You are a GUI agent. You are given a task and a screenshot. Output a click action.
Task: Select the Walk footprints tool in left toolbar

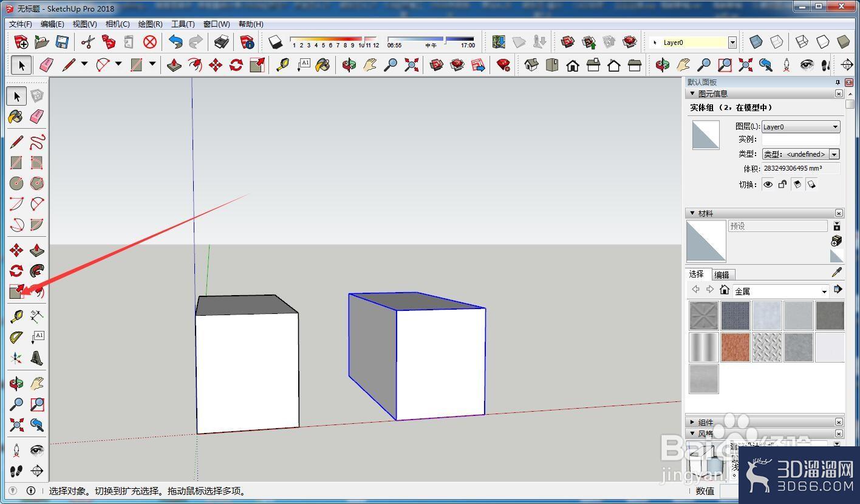pos(16,471)
